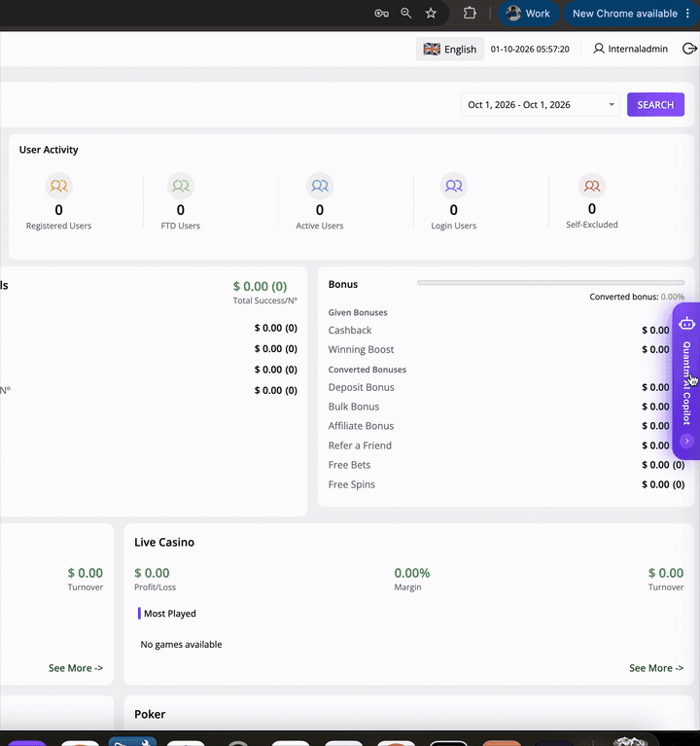Viewport: 700px width, 746px height.
Task: Open the Oct 1, 2026 date range dropdown
Action: 541,105
